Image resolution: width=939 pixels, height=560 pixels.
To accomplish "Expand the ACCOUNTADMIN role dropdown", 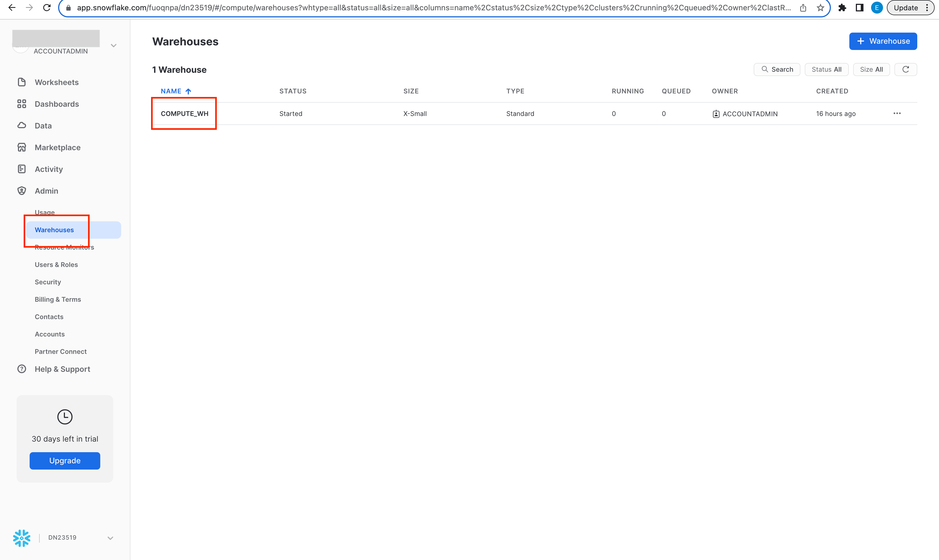I will [113, 45].
